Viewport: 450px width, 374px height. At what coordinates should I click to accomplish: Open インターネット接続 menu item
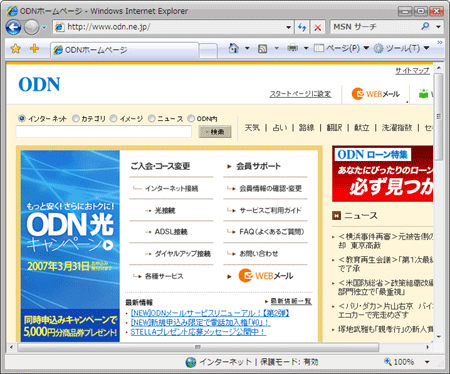pos(171,189)
